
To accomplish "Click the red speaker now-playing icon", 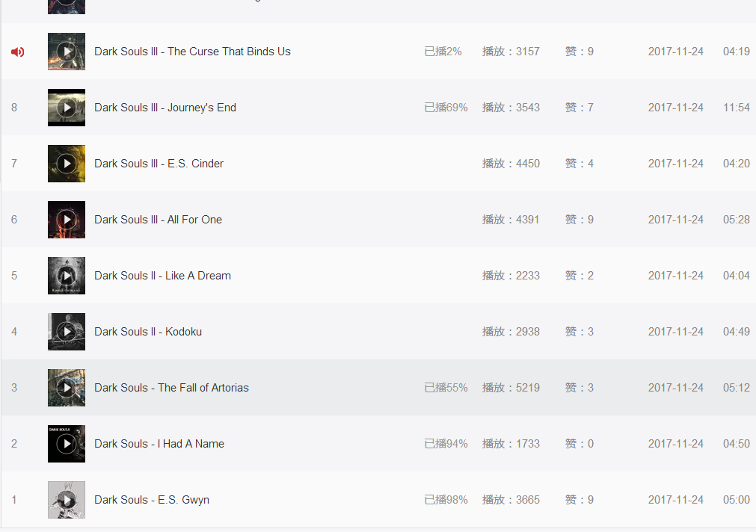I will 18,52.
